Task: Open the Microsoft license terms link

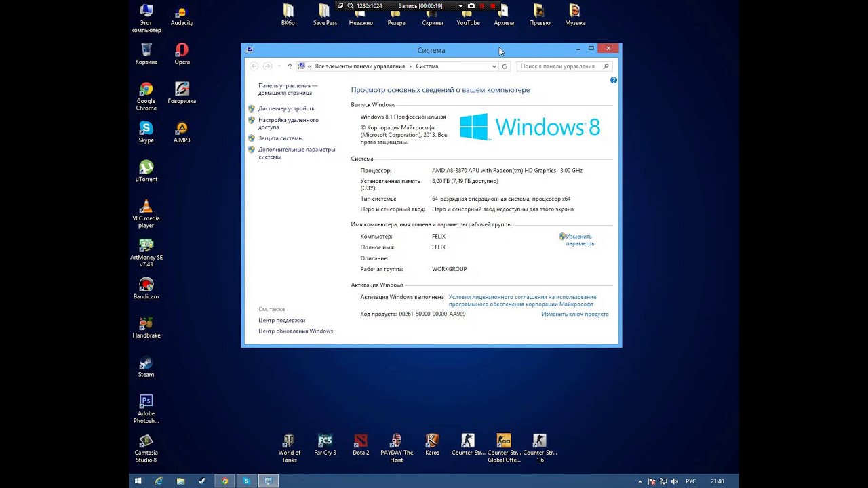Action: pyautogui.click(x=522, y=300)
